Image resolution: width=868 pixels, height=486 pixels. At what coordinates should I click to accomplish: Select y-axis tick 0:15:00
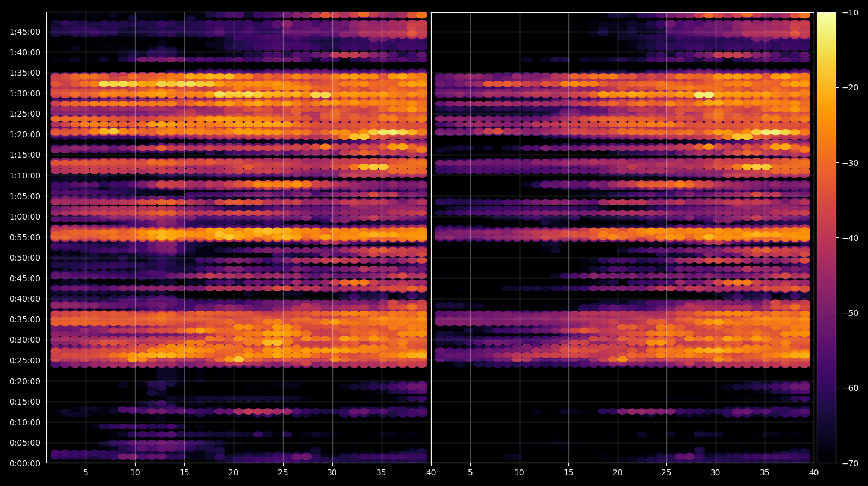tap(25, 402)
